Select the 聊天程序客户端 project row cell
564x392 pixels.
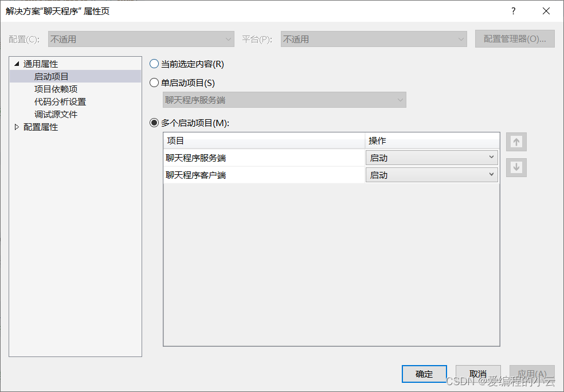[x=264, y=175]
